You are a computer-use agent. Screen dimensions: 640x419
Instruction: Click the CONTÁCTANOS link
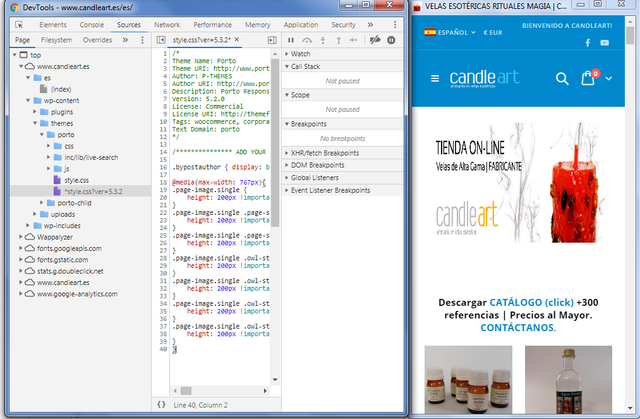(x=517, y=328)
